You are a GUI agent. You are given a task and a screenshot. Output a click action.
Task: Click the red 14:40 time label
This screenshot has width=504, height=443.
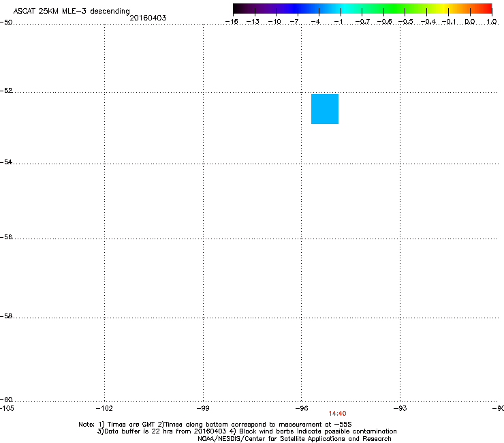(x=337, y=414)
